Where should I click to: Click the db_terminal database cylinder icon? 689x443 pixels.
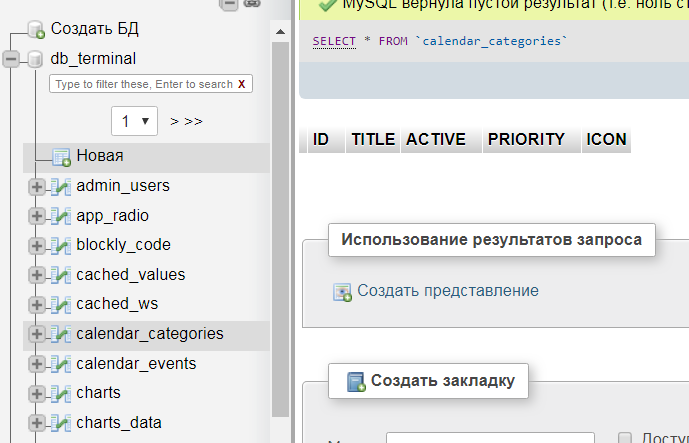point(35,59)
